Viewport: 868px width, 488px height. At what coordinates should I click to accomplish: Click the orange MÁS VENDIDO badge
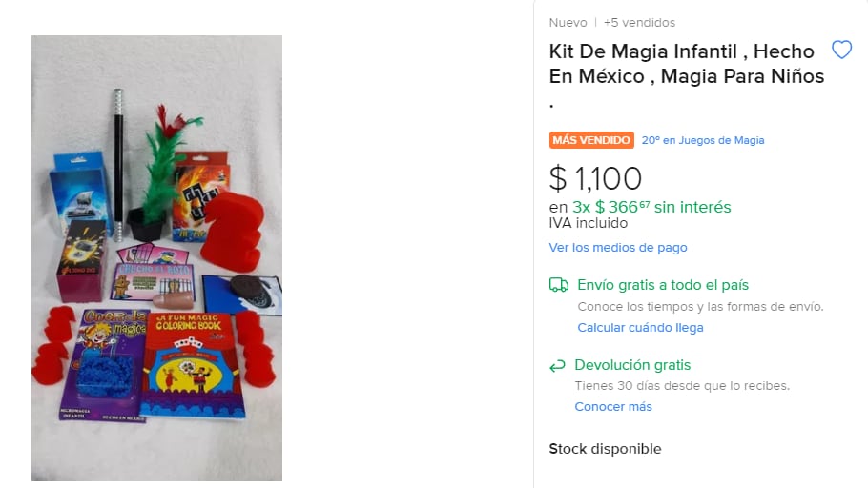click(x=591, y=140)
